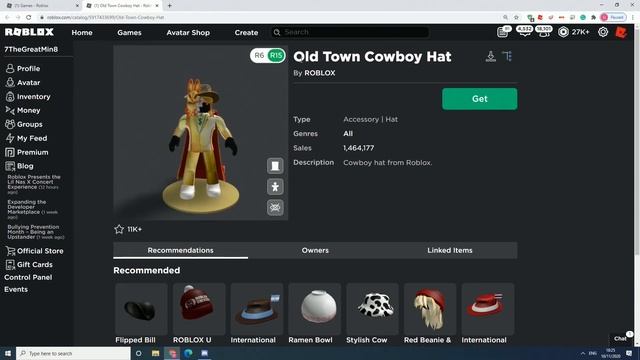Select the Recommendations tab
Screen dimensions: 640x360
tap(180, 251)
